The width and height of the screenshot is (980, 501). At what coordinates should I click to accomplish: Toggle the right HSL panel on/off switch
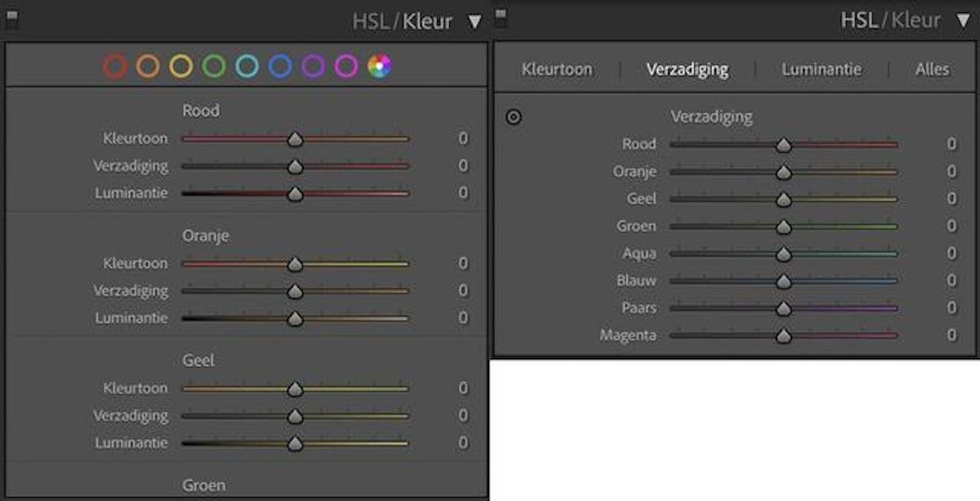coord(501,19)
